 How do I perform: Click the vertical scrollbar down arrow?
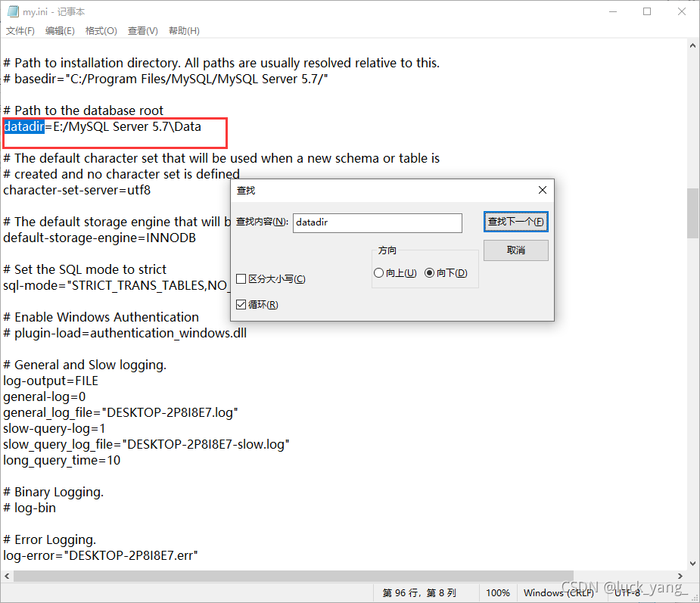pyautogui.click(x=692, y=563)
